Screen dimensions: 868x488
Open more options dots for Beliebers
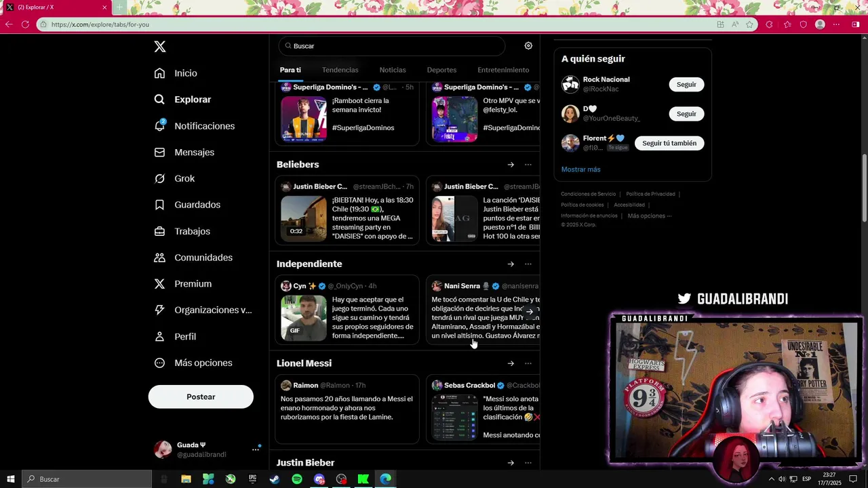[x=528, y=165]
